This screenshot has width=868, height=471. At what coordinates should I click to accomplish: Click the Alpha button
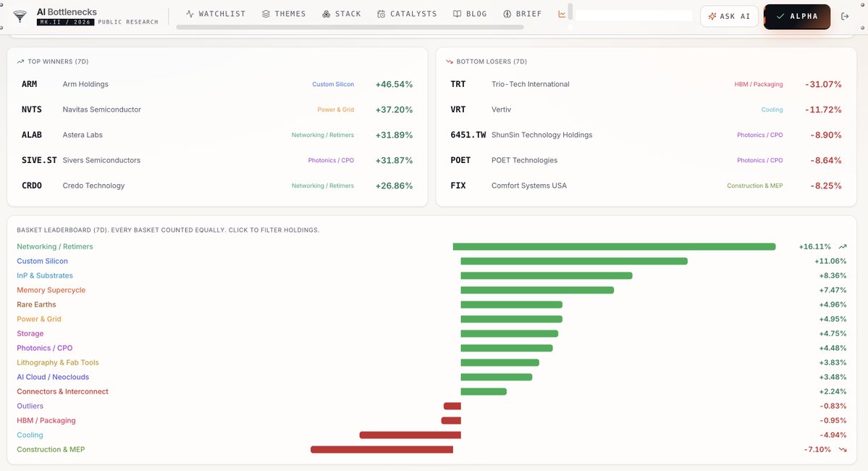[796, 16]
